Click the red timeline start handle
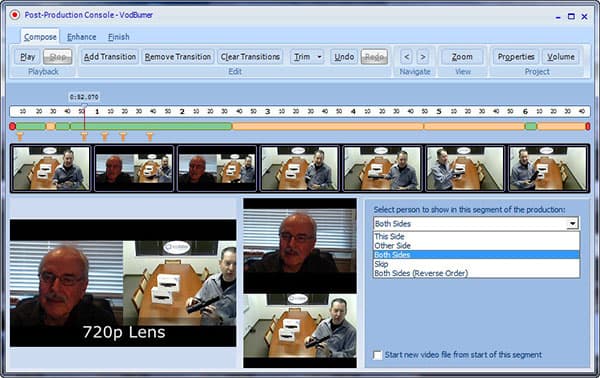This screenshot has width=600, height=378. point(12,126)
